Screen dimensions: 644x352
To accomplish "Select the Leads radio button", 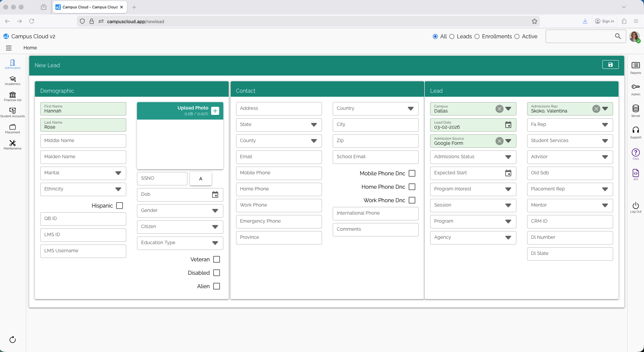I will [452, 37].
